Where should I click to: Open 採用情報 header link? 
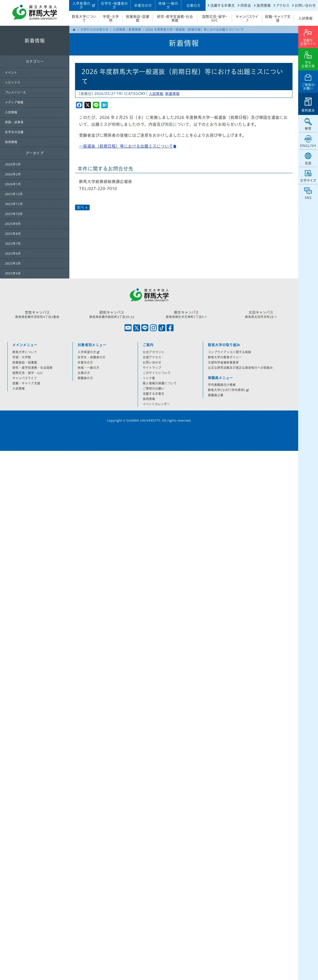[262, 5]
